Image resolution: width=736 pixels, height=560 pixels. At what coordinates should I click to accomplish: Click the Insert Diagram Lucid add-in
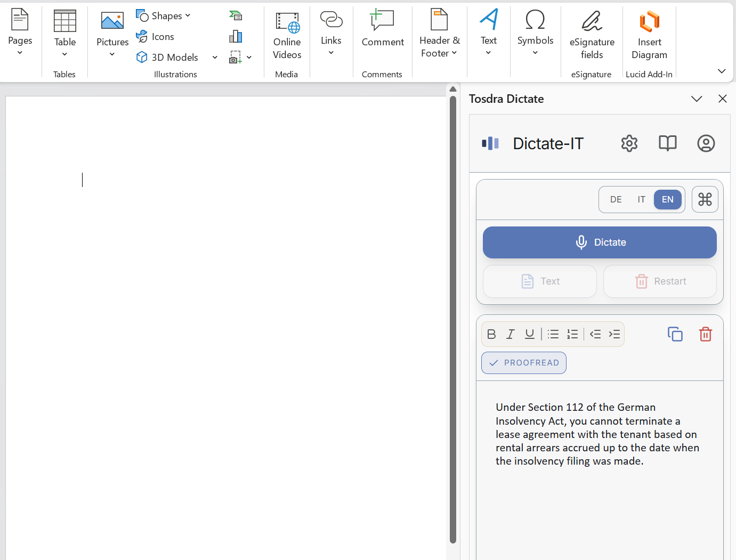tap(649, 35)
